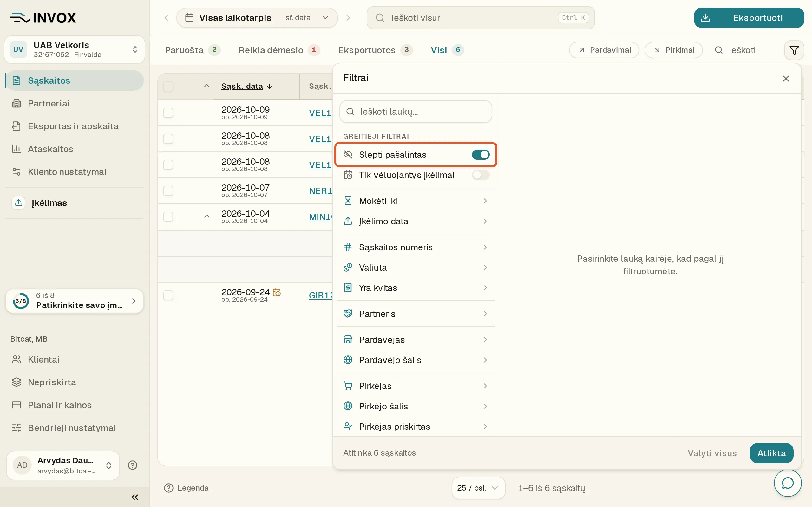Go to next period arrow
The height and width of the screenshot is (507, 812).
348,18
